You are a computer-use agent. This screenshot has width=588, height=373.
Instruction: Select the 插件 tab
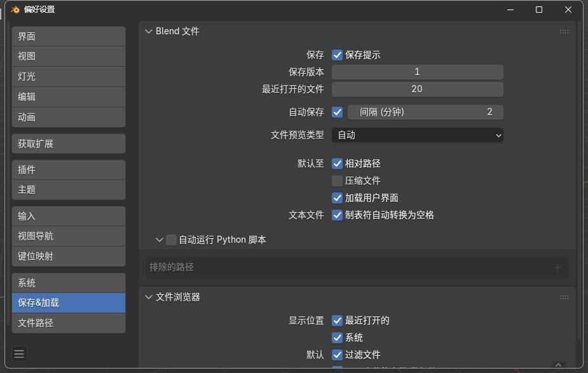pyautogui.click(x=69, y=170)
